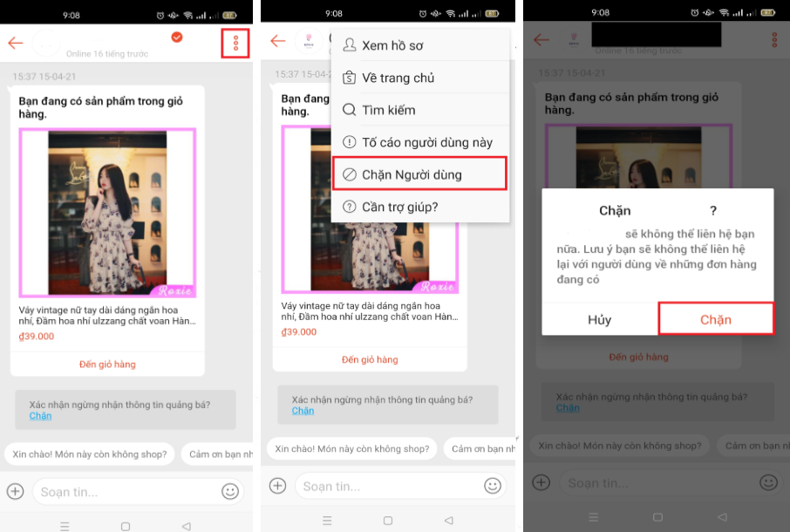The height and width of the screenshot is (532, 790).
Task: Tap the 'Xin chào! Món này còn không shop?' reply on the left phone
Action: (90, 454)
